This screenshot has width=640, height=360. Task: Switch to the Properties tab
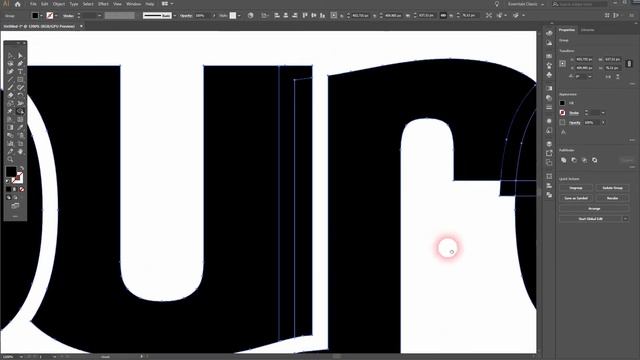(x=567, y=30)
